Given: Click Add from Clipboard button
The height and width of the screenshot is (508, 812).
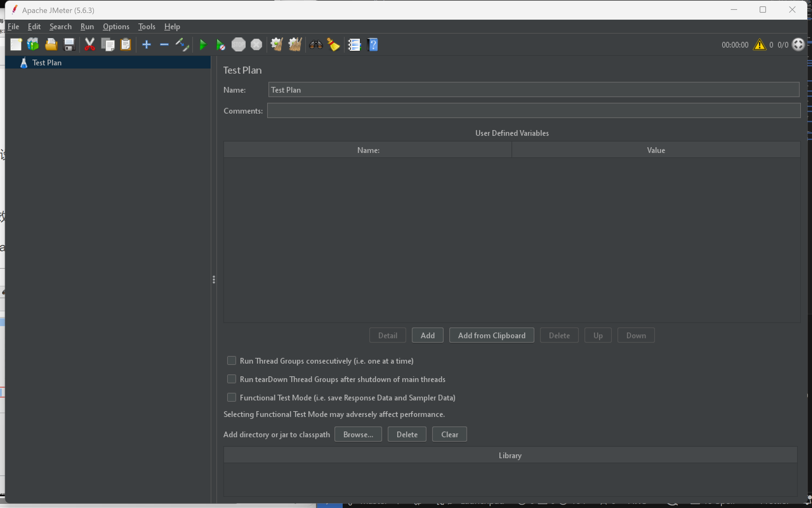Looking at the screenshot, I should [x=492, y=335].
